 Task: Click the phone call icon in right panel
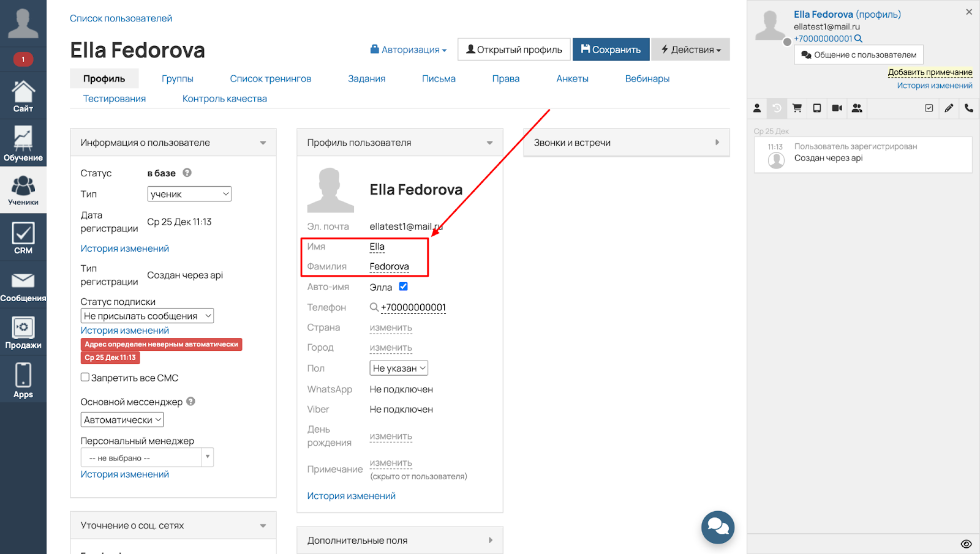[968, 108]
